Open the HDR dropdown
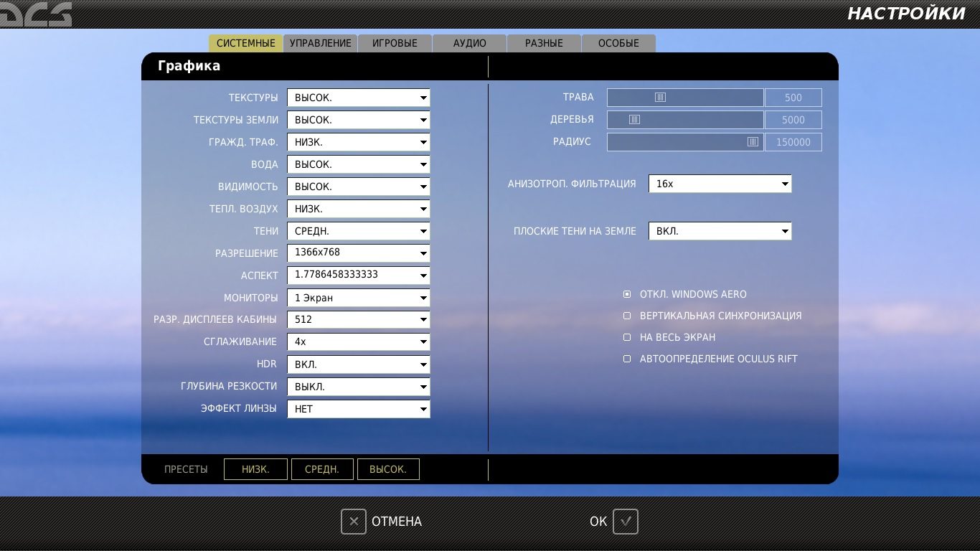980x551 pixels. coord(359,364)
